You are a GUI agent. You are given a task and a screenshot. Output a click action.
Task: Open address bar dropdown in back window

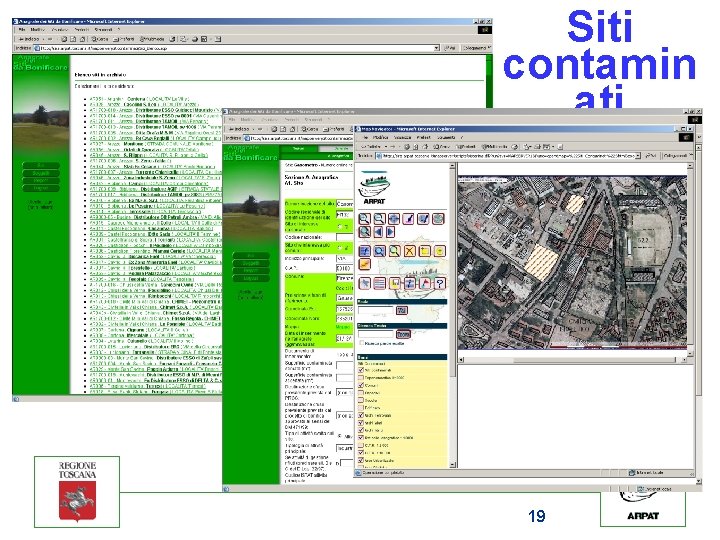point(437,48)
